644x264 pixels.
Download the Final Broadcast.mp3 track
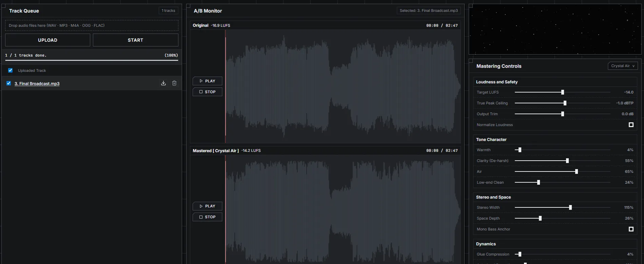coord(163,83)
